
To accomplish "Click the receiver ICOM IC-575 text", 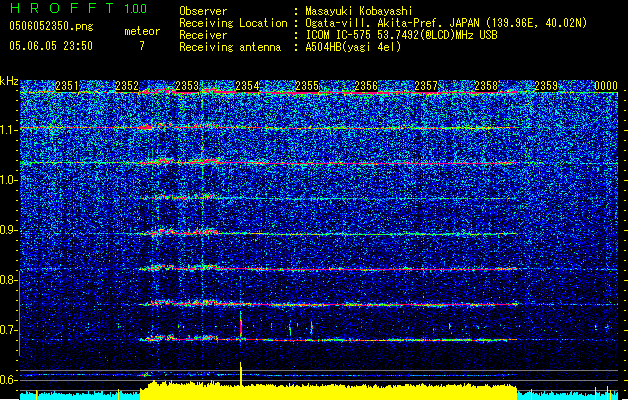I will (401, 35).
